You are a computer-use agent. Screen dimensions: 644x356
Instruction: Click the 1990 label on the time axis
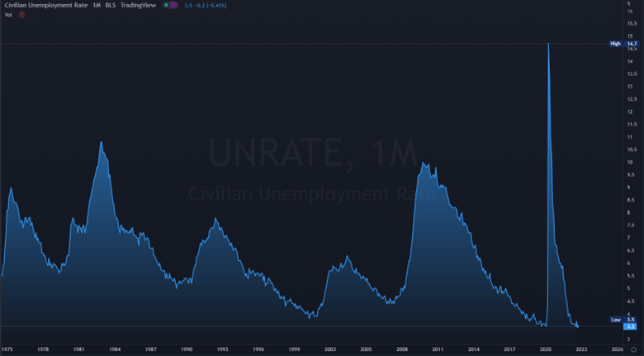(x=187, y=349)
